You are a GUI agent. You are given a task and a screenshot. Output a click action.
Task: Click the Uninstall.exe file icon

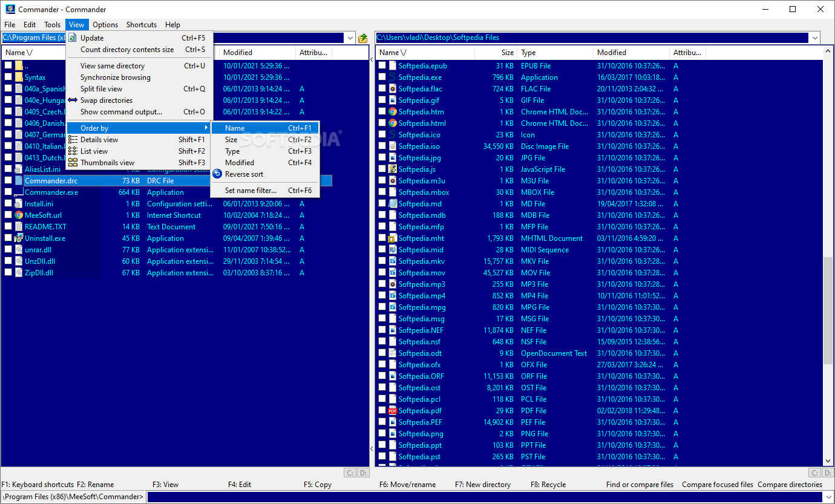pyautogui.click(x=19, y=238)
